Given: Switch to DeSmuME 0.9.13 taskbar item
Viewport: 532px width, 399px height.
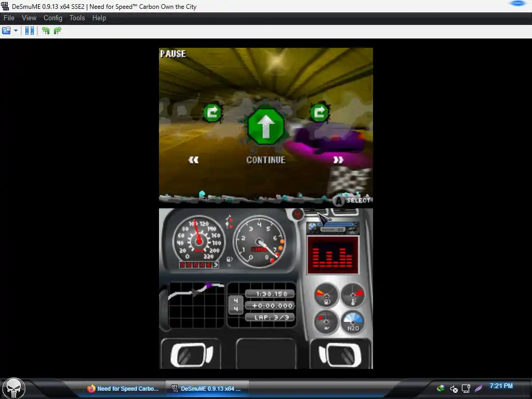Looking at the screenshot, I should 207,389.
